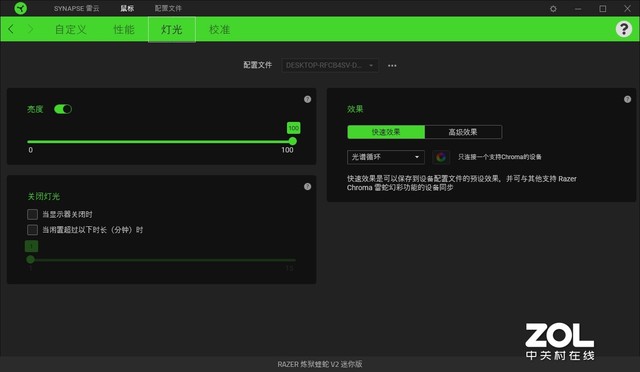
Task: Click the brightness panel info icon
Action: pyautogui.click(x=307, y=99)
